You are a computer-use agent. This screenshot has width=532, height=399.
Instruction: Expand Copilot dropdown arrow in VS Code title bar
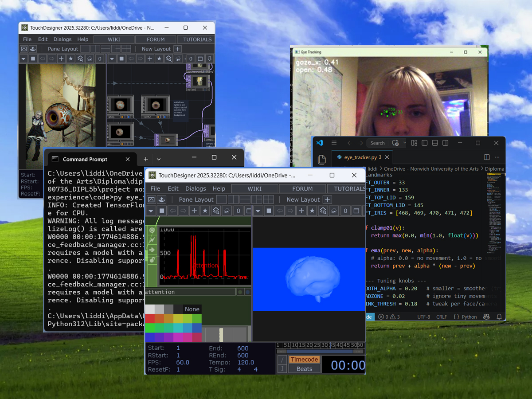[405, 143]
